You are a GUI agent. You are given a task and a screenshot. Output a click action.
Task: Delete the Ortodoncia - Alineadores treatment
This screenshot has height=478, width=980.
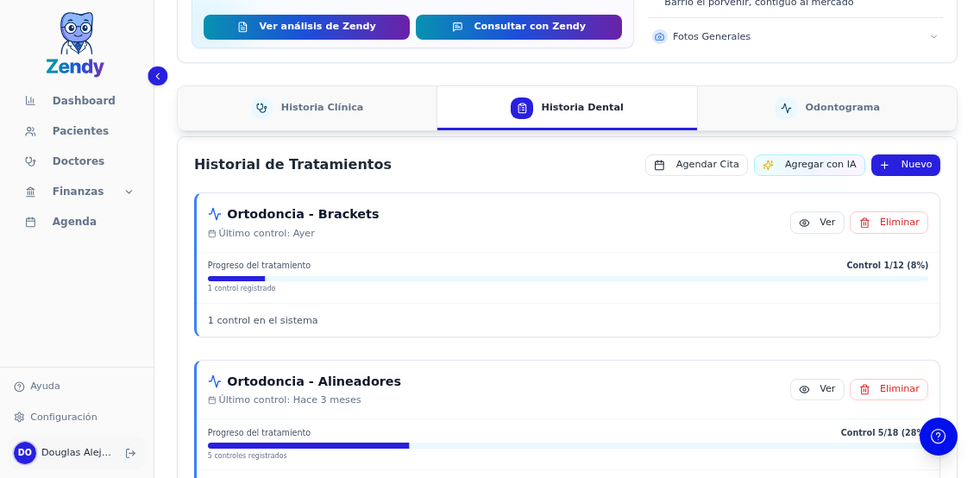click(x=889, y=389)
